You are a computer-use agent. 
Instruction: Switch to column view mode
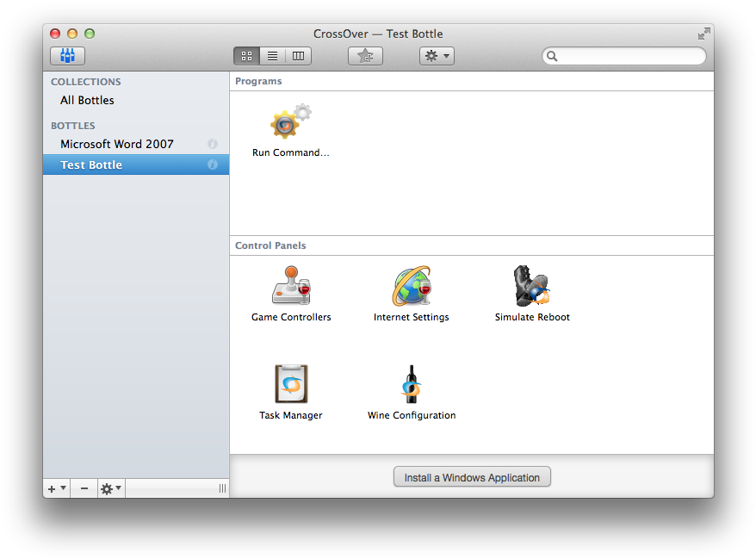[x=298, y=56]
